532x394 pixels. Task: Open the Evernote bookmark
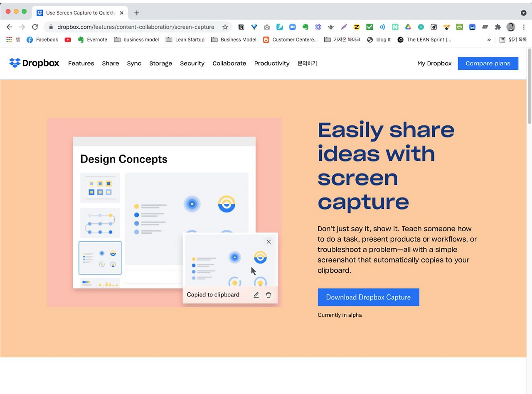click(92, 40)
